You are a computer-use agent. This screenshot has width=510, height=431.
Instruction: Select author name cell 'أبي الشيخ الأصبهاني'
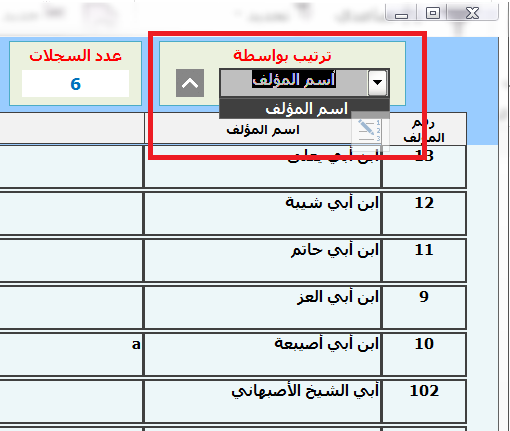click(x=263, y=401)
